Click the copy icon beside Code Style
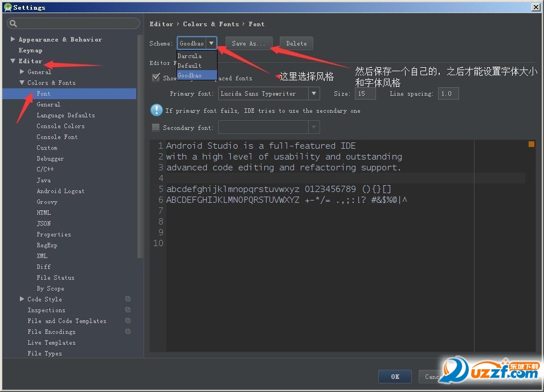 128,299
